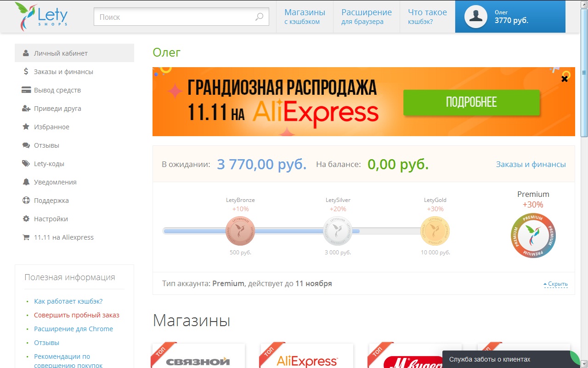Screen dimensions: 588x368
Task: Click the user avatar icon in header
Action: [x=476, y=17]
